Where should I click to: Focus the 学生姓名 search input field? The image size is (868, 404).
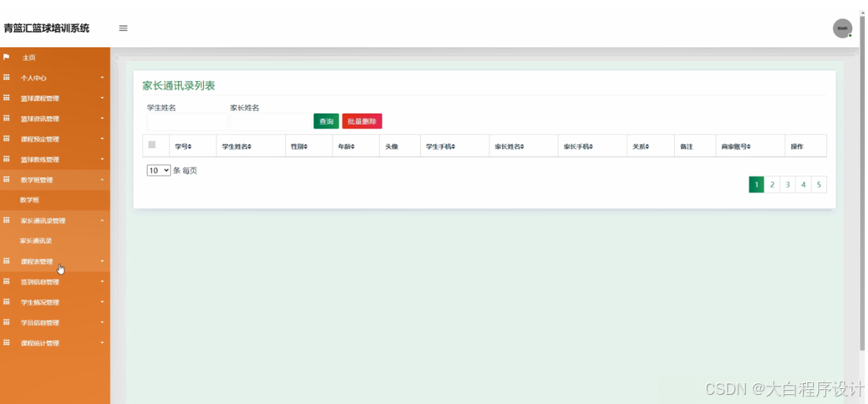[187, 122]
